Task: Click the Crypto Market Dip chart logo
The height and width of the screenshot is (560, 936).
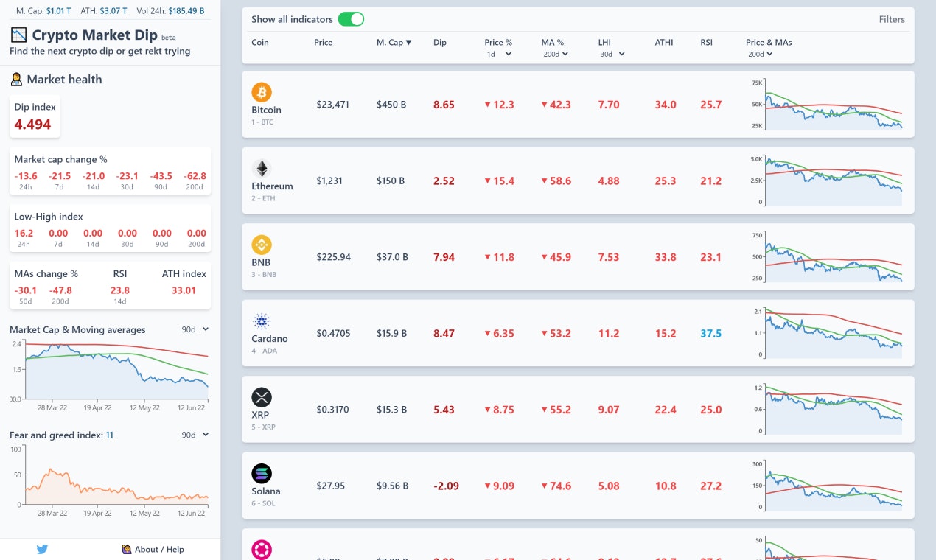Action: click(18, 35)
